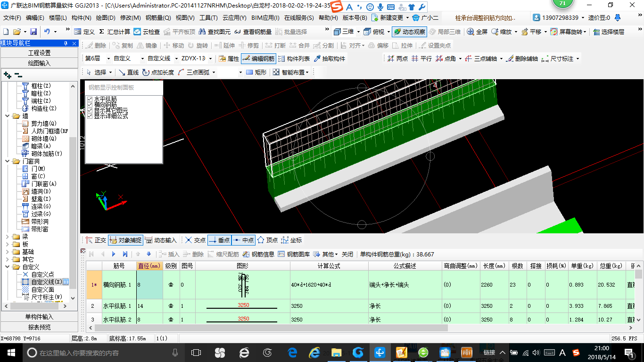Click 平行 parallel auxiliary axis tool
This screenshot has width=644, height=362.
point(421,58)
